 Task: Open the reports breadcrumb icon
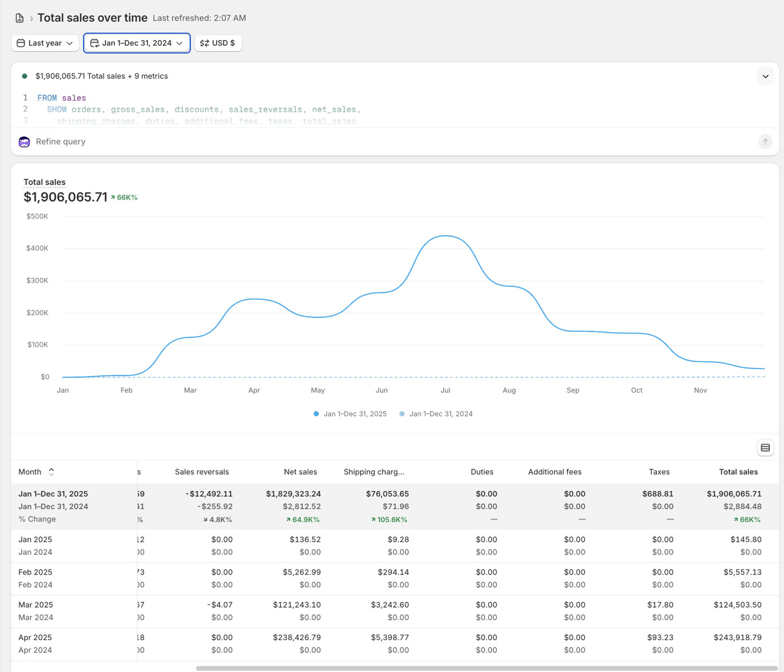(x=20, y=18)
